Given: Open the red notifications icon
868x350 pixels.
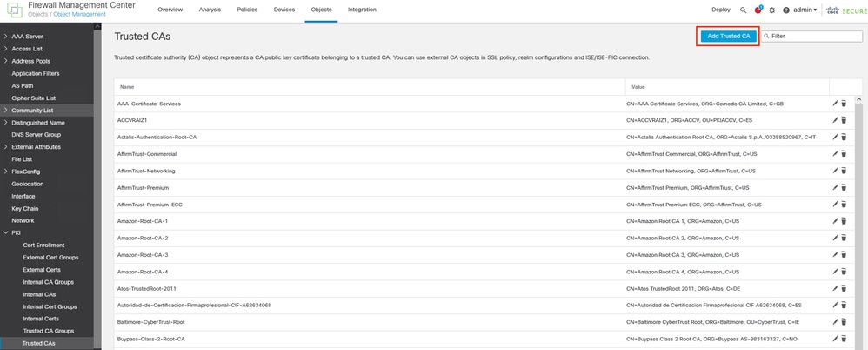Looking at the screenshot, I should point(758,10).
